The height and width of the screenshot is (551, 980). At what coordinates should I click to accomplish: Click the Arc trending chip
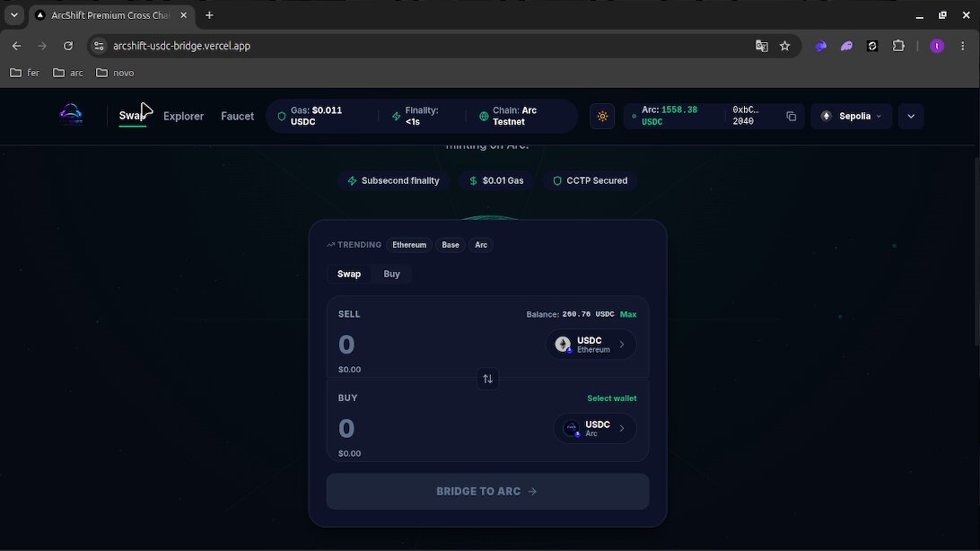click(481, 245)
